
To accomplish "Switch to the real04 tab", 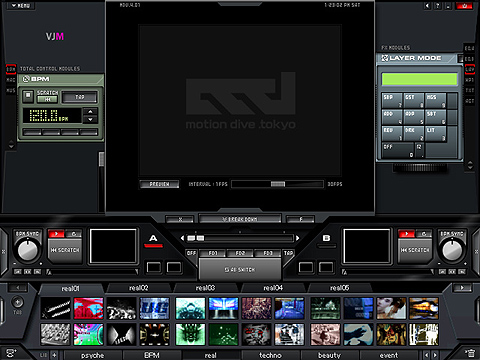I will tap(273, 288).
